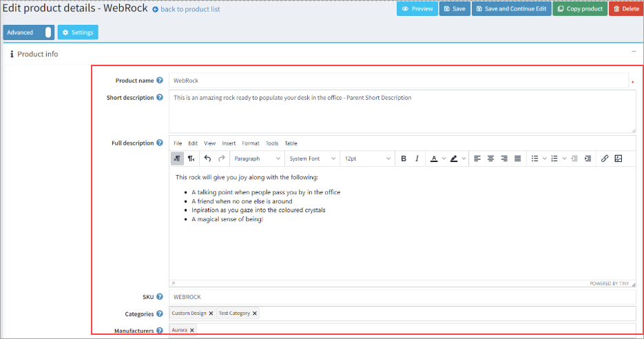Viewport: 644px width, 339px height.
Task: Click the left-to-right text direction icon
Action: pyautogui.click(x=177, y=158)
